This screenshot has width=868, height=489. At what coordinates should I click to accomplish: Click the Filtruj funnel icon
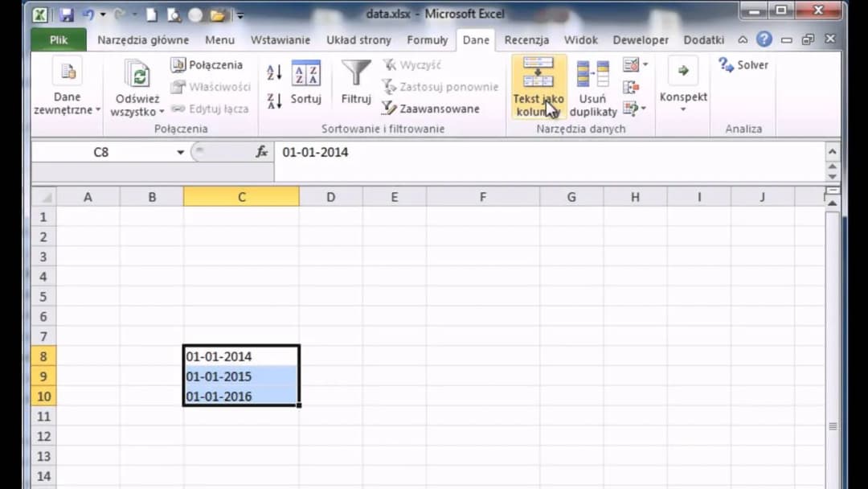coord(356,74)
